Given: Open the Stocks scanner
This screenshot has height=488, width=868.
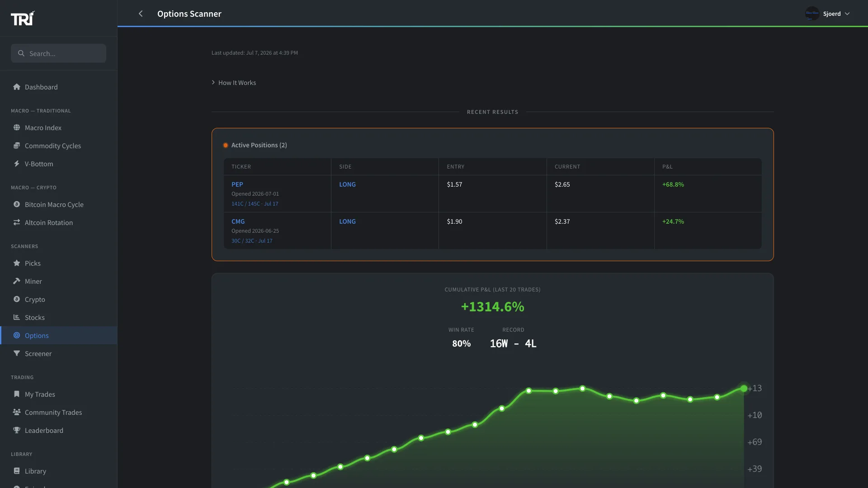Looking at the screenshot, I should coord(59,317).
